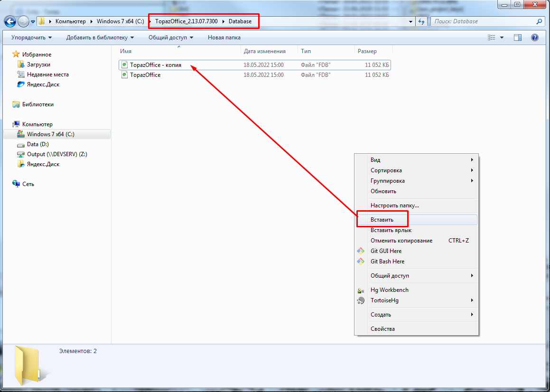This screenshot has width=550, height=392.
Task: Sort by Дата изменения column header
Action: click(270, 51)
